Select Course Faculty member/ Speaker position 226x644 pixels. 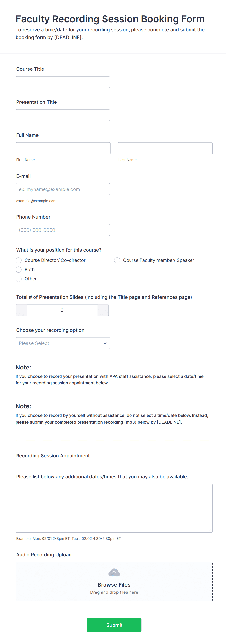tap(117, 260)
